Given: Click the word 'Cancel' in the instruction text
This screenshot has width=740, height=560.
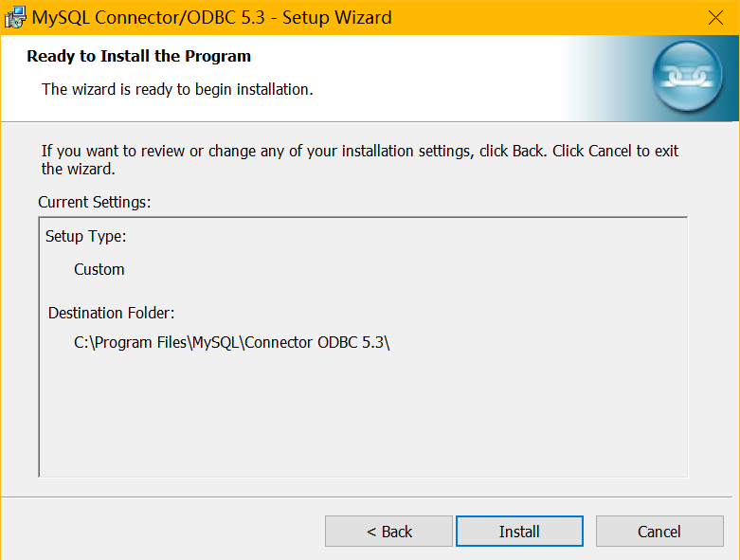Looking at the screenshot, I should click(609, 152).
